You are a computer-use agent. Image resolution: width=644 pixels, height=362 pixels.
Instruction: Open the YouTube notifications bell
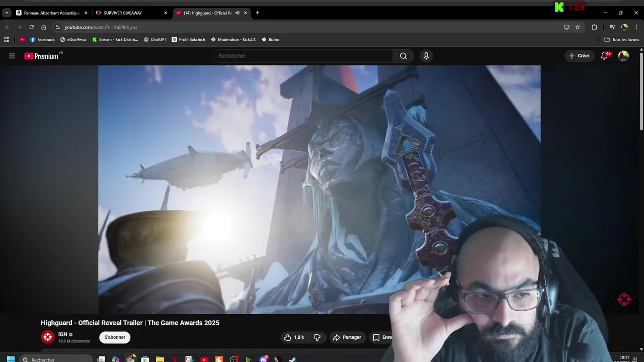pos(605,56)
